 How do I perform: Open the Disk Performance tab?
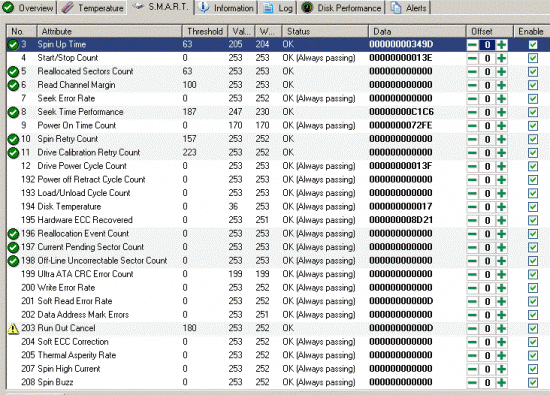[x=342, y=8]
